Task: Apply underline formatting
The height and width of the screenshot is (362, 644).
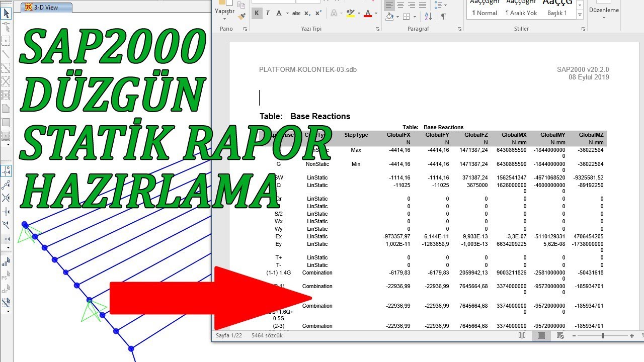Action: [x=279, y=14]
